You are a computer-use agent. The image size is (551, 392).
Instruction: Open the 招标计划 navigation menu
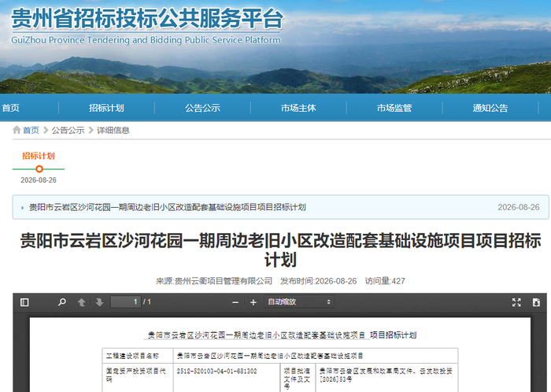pyautogui.click(x=106, y=108)
